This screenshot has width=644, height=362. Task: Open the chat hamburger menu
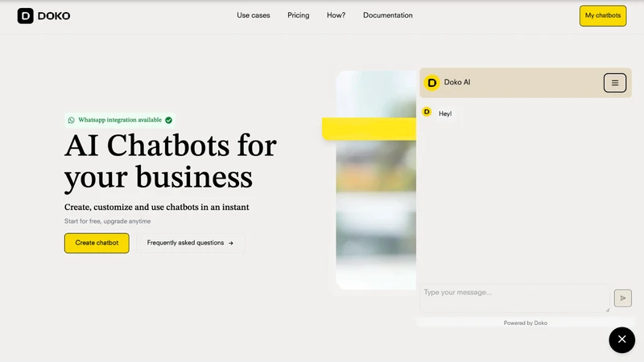[x=614, y=83]
